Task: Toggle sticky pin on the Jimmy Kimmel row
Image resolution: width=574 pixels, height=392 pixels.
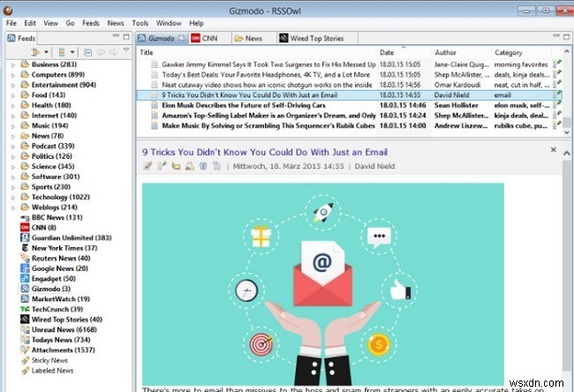Action: tap(557, 64)
